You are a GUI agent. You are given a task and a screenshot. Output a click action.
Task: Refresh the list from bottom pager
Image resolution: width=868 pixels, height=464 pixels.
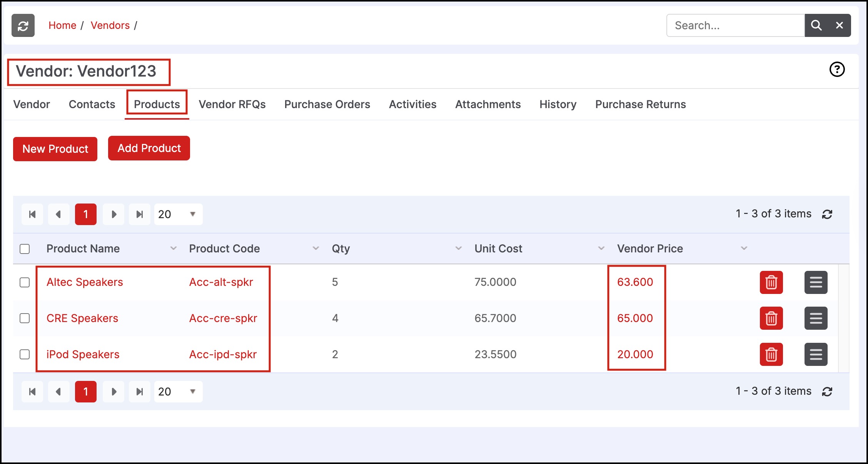tap(827, 392)
